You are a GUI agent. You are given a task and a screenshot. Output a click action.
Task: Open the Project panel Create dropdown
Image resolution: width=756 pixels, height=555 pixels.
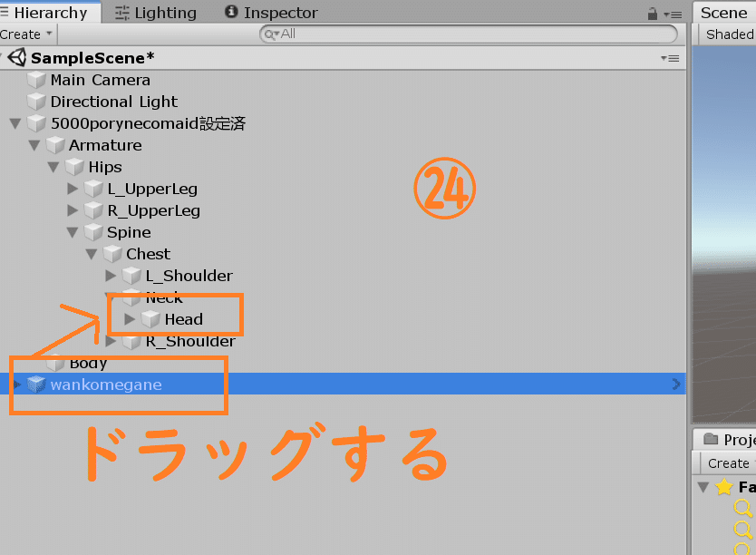728,463
